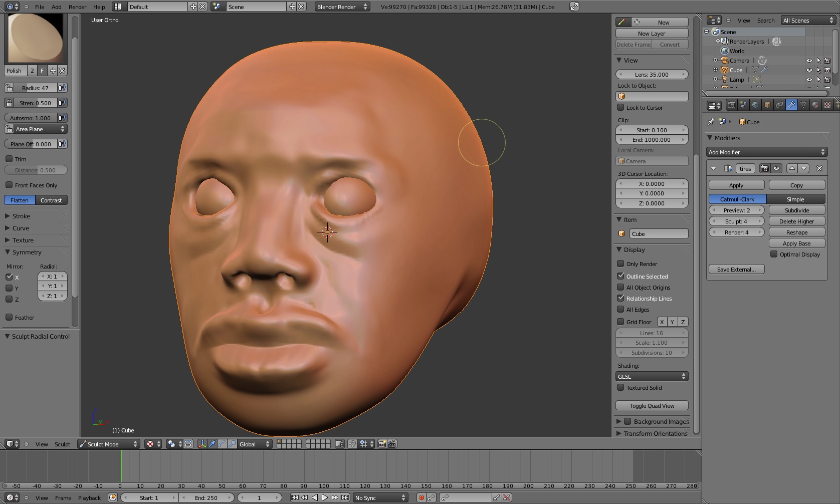This screenshot has width=840, height=504.
Task: Open the Sculpt Mode selector dropdown
Action: [x=108, y=444]
